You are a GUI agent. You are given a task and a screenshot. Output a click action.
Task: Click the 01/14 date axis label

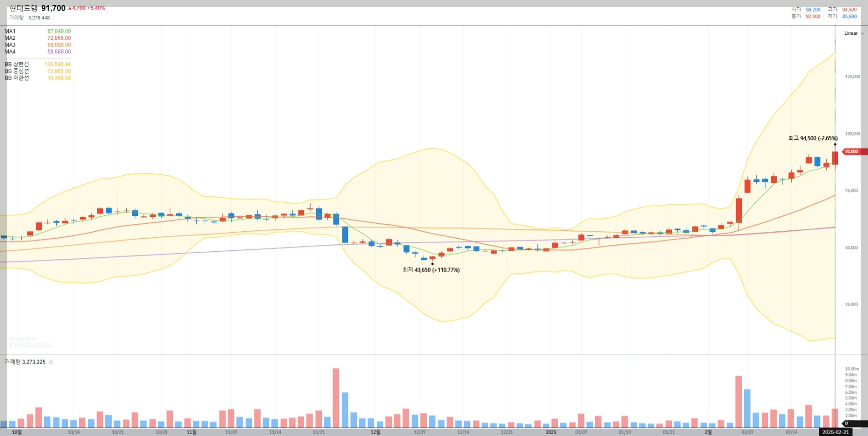click(625, 432)
